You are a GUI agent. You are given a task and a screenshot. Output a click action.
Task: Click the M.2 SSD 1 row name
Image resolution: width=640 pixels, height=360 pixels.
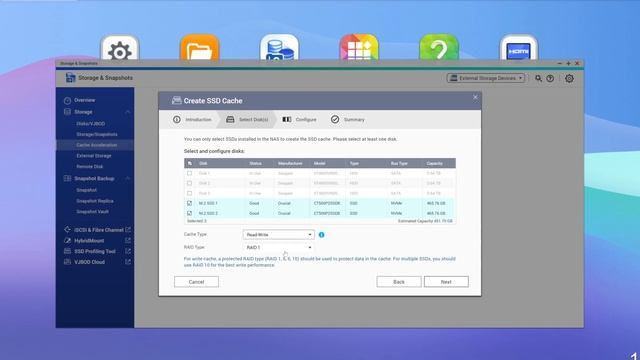click(208, 203)
